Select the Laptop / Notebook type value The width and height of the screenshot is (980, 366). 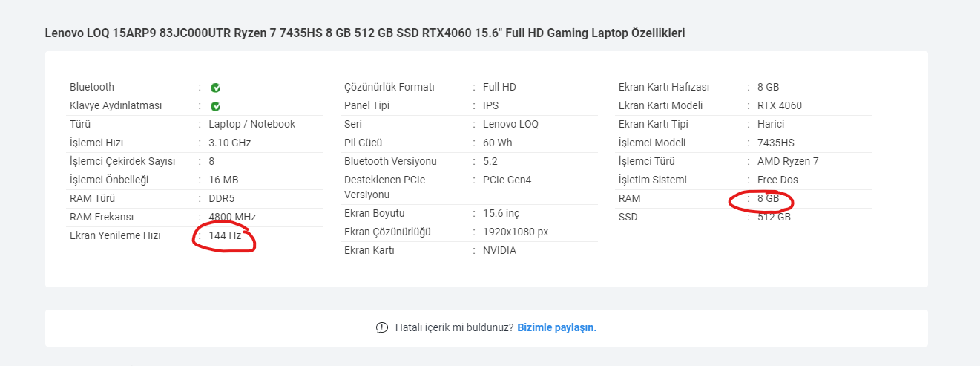[x=251, y=124]
